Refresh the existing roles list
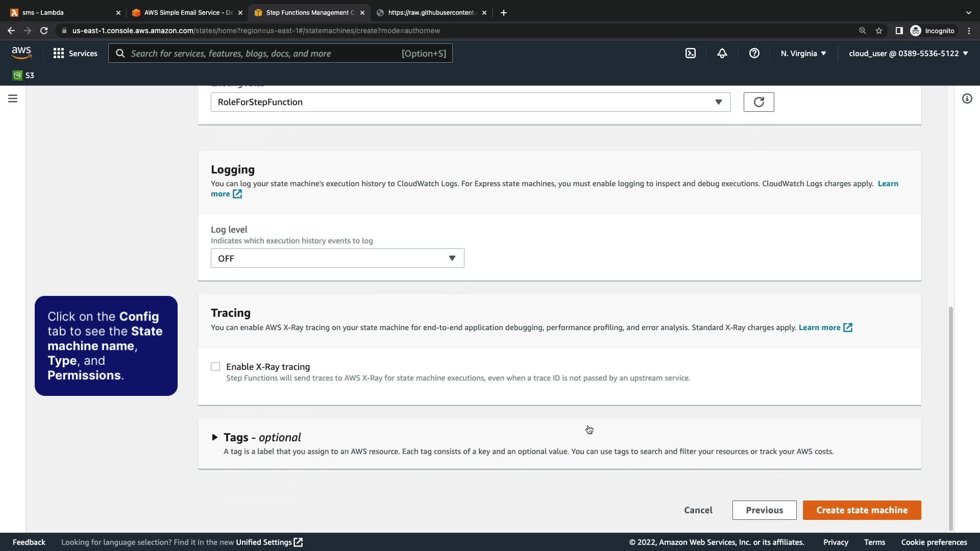Screen dimensions: 980x551 pyautogui.click(x=758, y=102)
